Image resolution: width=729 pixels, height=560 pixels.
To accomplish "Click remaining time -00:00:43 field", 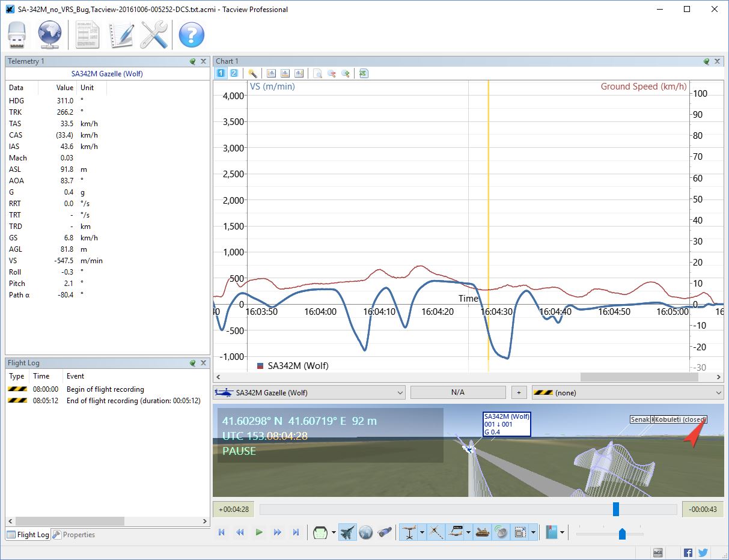I will pyautogui.click(x=703, y=510).
